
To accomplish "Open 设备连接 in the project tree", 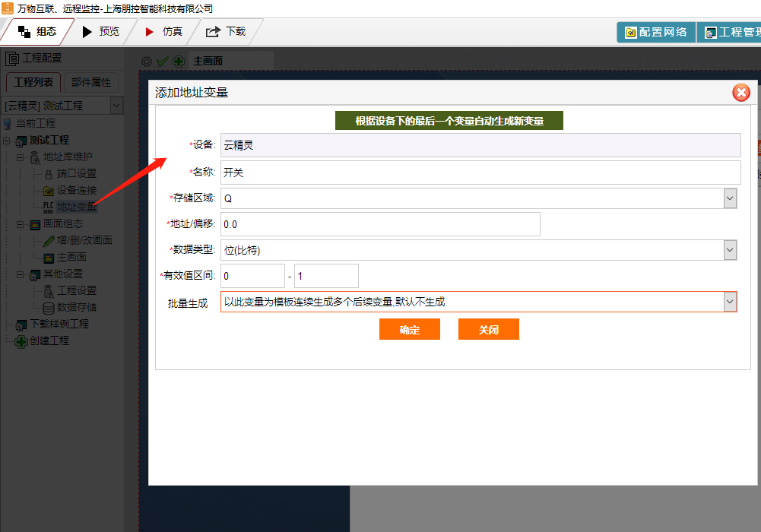I will 76,190.
